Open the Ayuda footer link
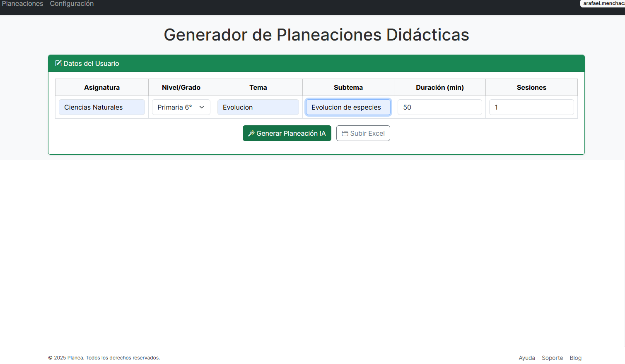The width and height of the screenshot is (625, 364). [526, 357]
